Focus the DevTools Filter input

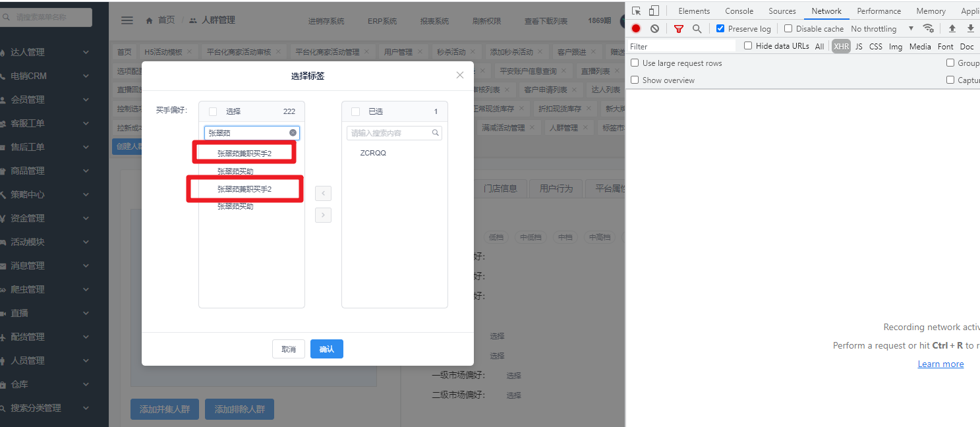coord(681,46)
